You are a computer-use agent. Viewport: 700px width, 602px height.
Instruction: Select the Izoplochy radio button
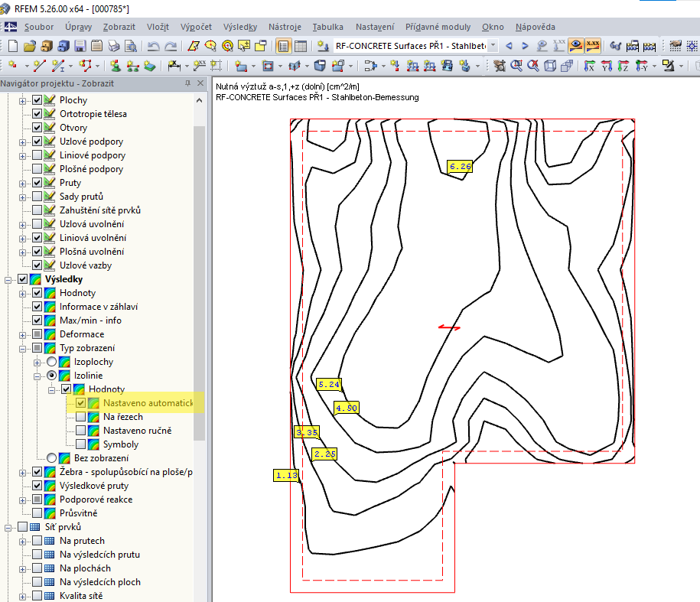(x=51, y=362)
